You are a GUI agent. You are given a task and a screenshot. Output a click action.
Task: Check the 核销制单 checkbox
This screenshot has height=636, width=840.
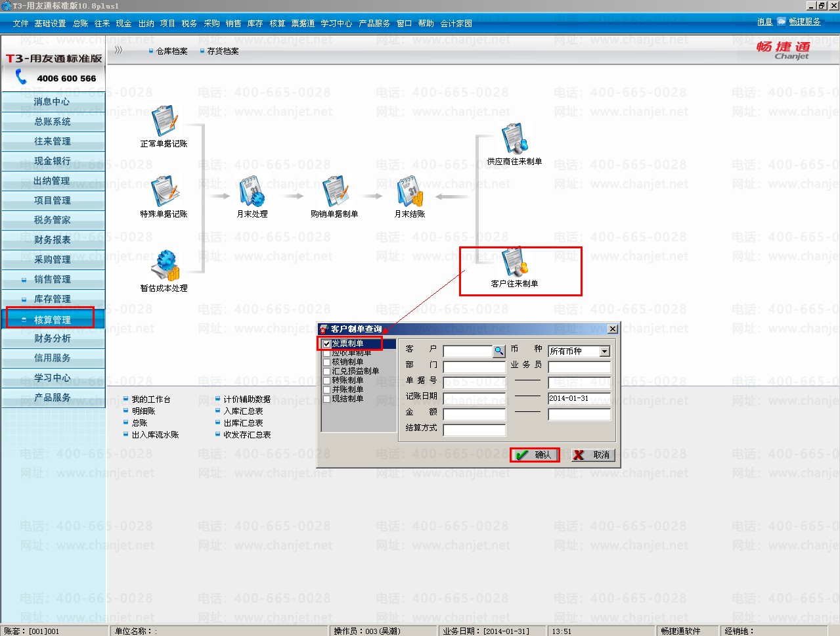(327, 362)
